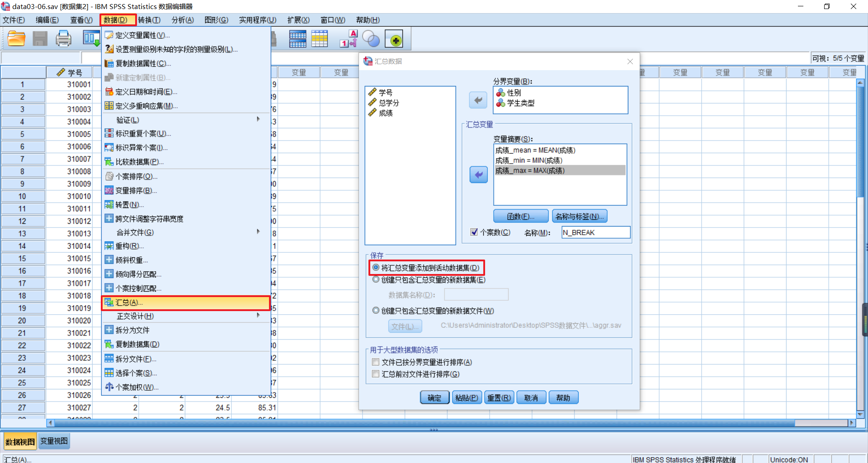Viewport: 868px width, 463px height.
Task: Click the print icon in toolbar
Action: 63,39
